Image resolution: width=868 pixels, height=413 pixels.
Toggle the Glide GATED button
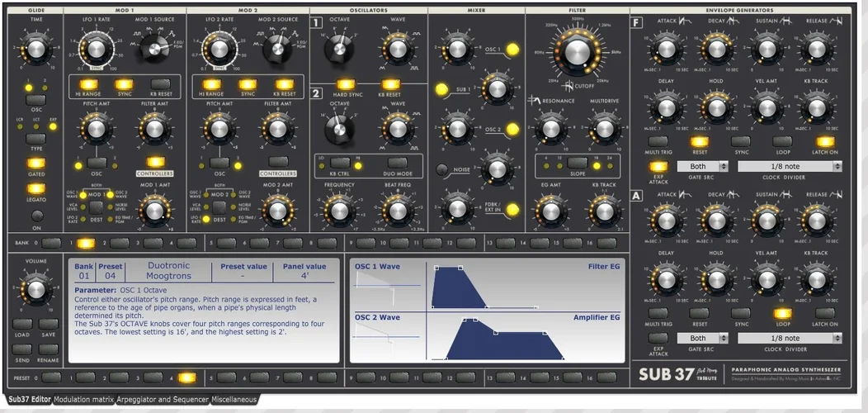(36, 163)
